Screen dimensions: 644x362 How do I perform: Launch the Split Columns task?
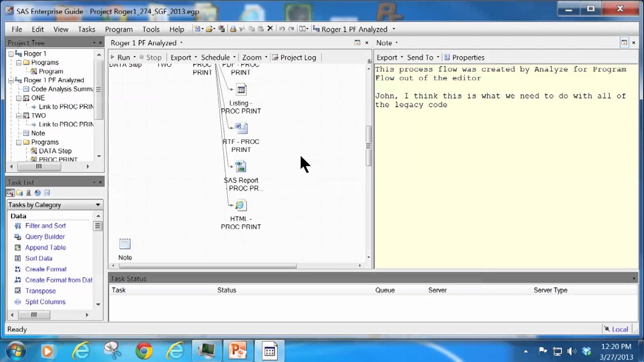pos(45,302)
